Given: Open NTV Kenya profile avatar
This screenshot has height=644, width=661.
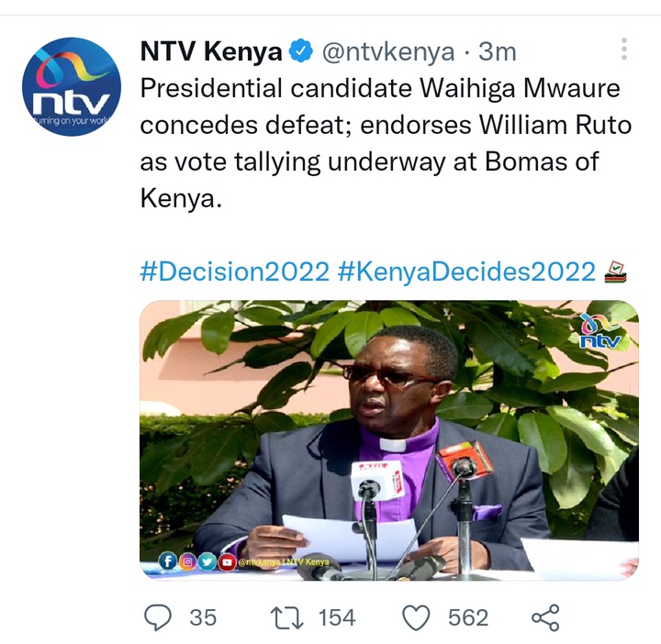Looking at the screenshot, I should pos(72,87).
